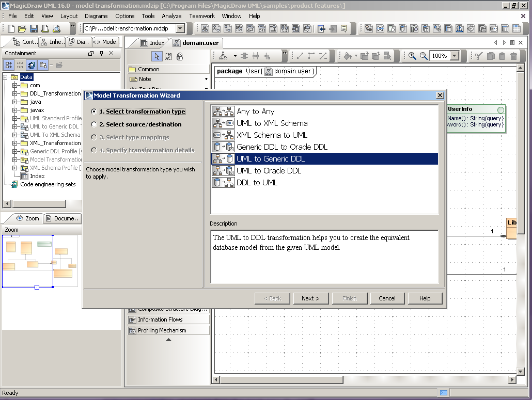Select the arrow selection tool in palette
The height and width of the screenshot is (400, 532).
click(157, 56)
